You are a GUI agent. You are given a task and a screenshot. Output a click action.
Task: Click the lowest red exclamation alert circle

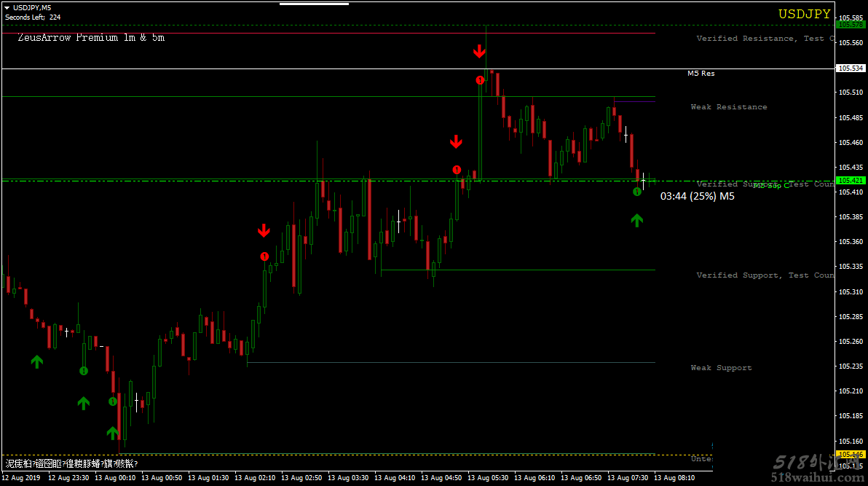[x=264, y=256]
